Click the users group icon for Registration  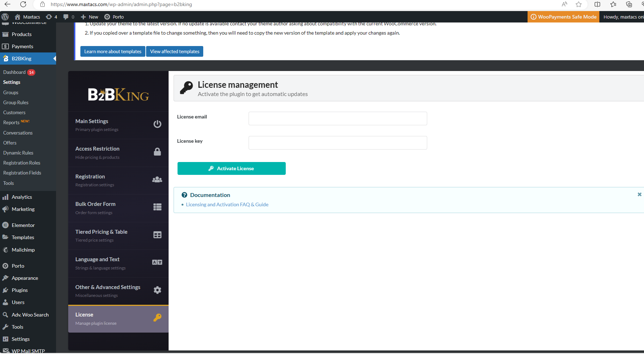[x=157, y=179]
